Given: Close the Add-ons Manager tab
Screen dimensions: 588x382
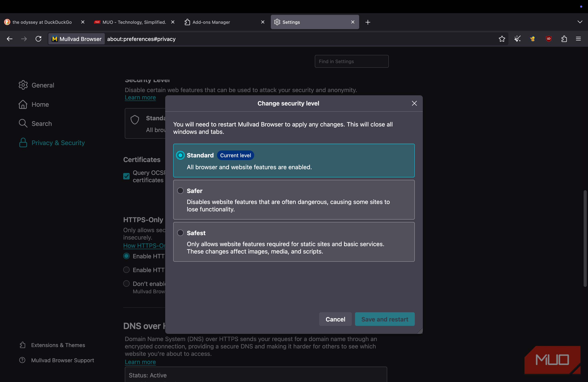Looking at the screenshot, I should click(x=263, y=22).
